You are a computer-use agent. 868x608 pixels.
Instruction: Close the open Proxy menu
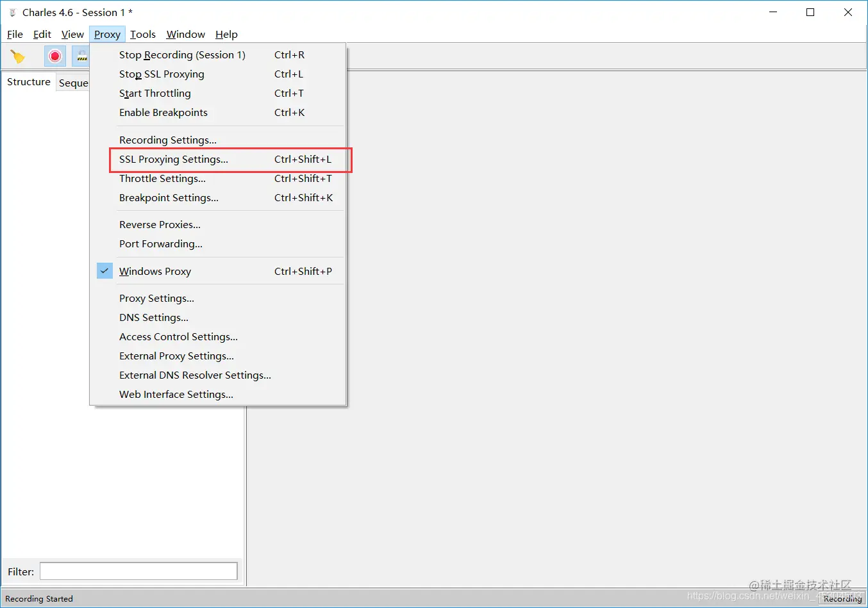(x=107, y=34)
